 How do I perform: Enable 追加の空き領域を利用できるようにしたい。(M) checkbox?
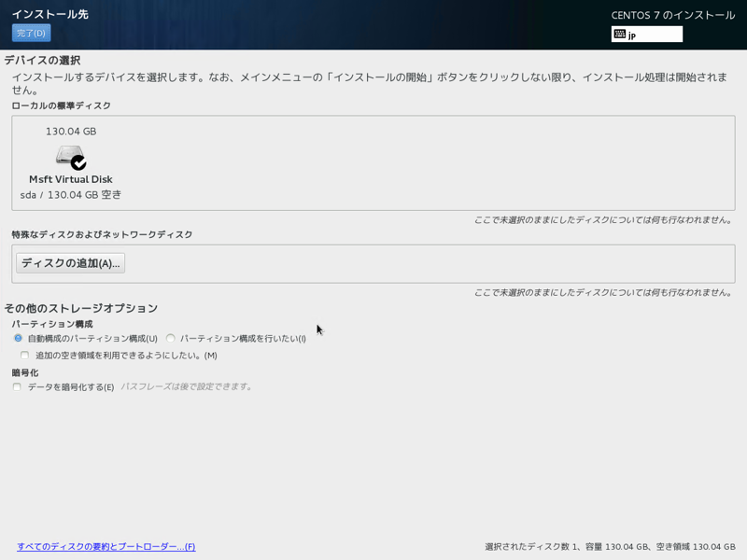(25, 356)
